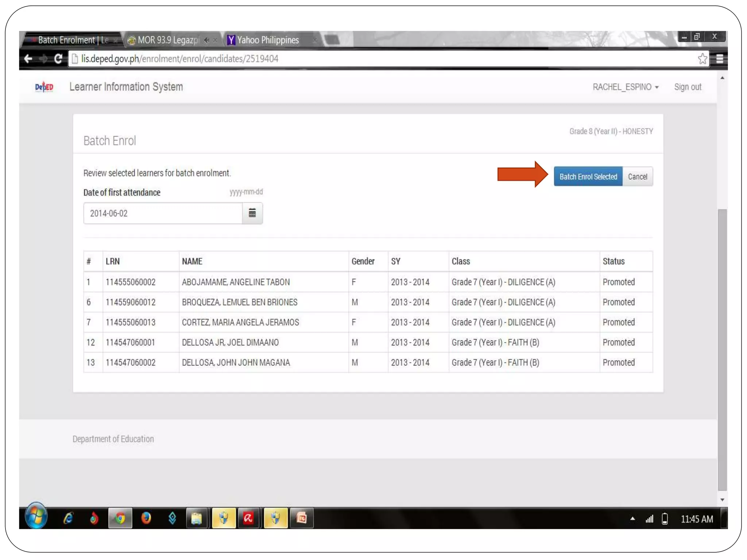Click the Cancel button
The width and height of the screenshot is (747, 560).
pyautogui.click(x=637, y=177)
